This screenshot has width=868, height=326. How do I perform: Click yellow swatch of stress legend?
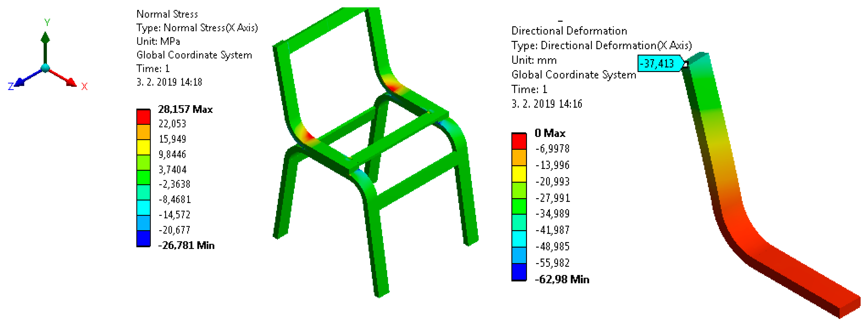click(x=143, y=147)
